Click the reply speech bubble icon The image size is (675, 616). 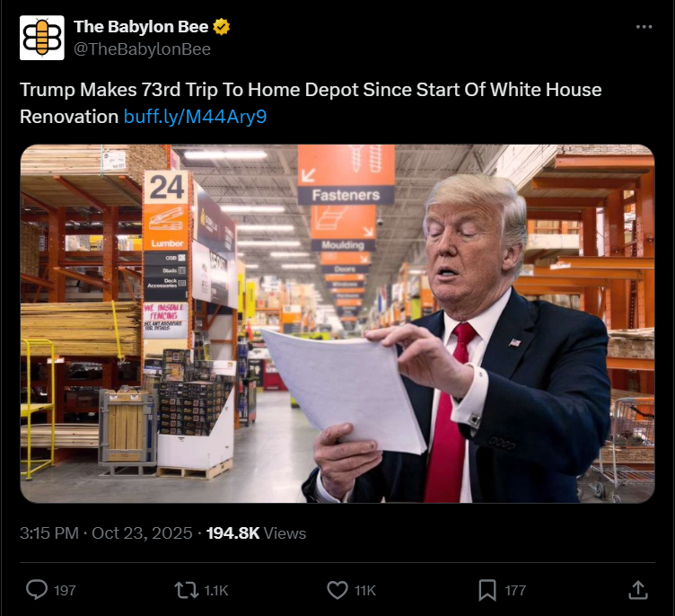coord(37,590)
